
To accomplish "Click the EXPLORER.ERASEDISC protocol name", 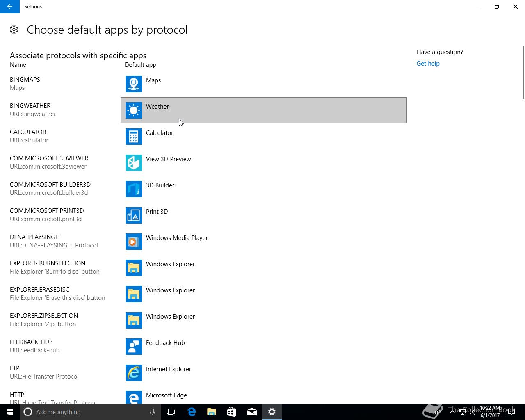I will pos(39,290).
